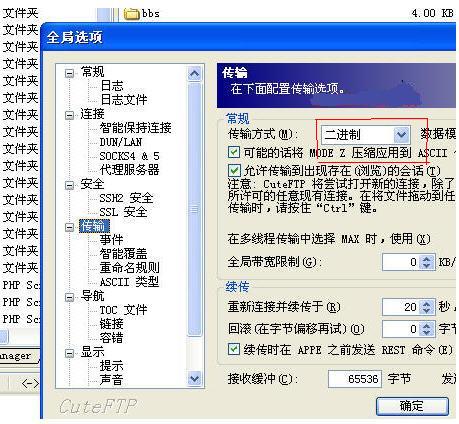Click the 回滚 offset input field
This screenshot has width=459, height=424.
coord(402,329)
